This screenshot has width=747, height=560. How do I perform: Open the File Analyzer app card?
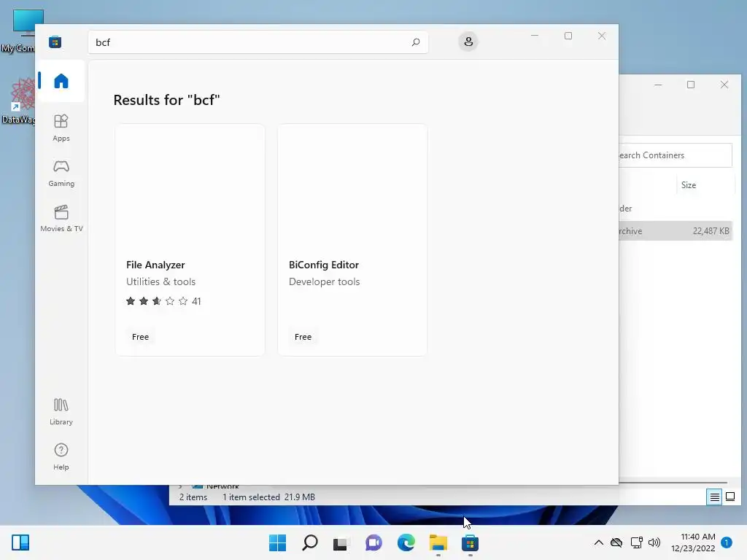click(x=190, y=239)
